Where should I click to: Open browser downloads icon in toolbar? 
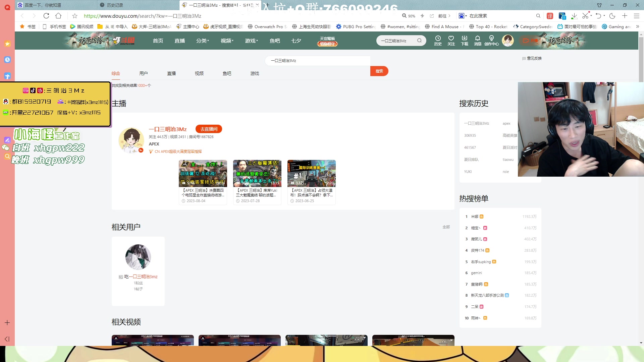[574, 16]
